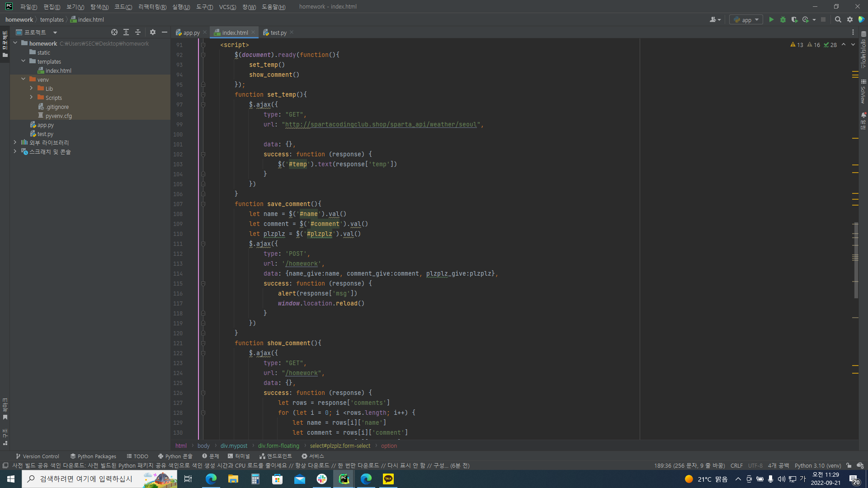Screen dimensions: 868x488
Task: Click the div.mypost breadcrumb
Action: (234, 446)
